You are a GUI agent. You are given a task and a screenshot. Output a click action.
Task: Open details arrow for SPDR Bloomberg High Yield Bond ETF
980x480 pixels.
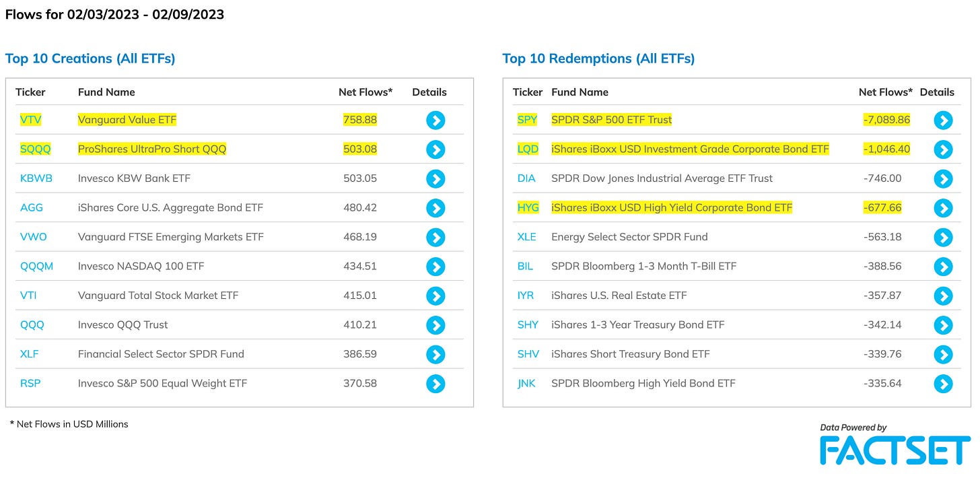coord(943,384)
